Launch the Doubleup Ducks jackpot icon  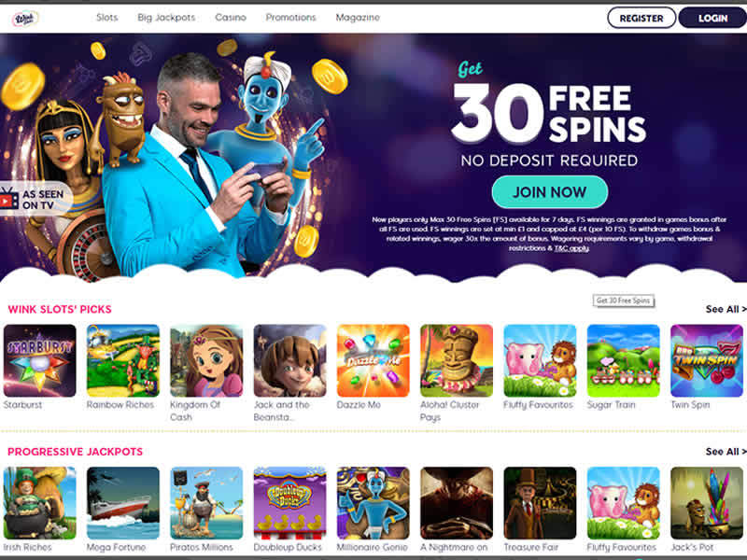pyautogui.click(x=289, y=503)
